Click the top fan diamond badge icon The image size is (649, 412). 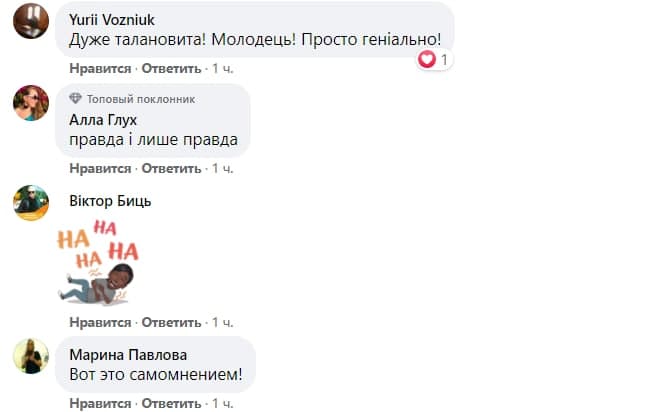76,99
